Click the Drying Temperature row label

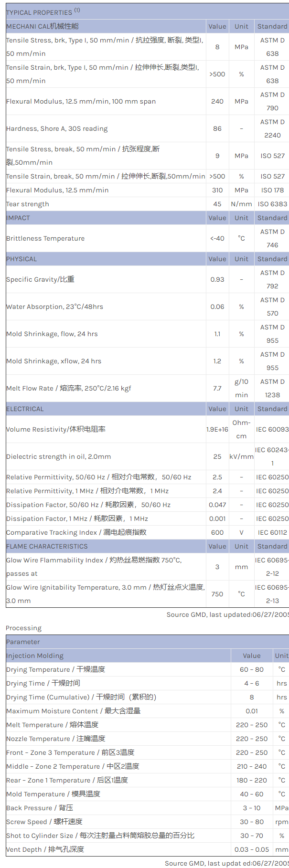coord(55,669)
